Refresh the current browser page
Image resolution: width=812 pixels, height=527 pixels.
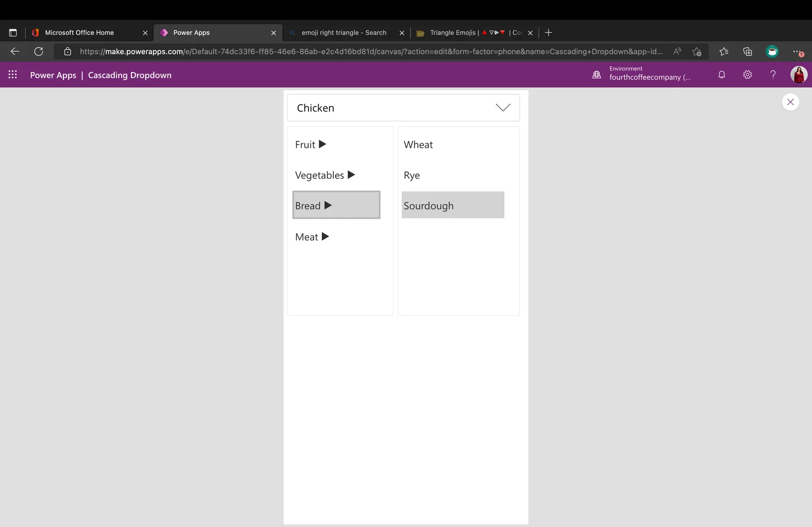39,51
